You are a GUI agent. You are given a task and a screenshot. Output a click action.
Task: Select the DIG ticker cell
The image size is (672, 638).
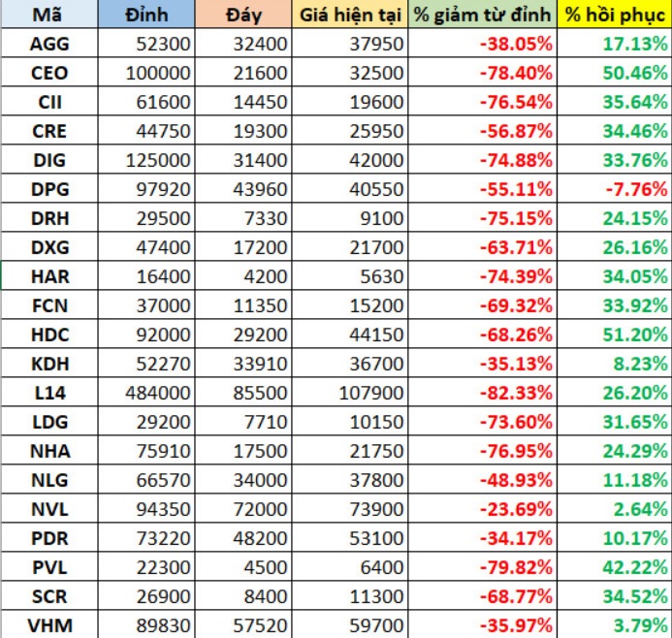[49, 160]
